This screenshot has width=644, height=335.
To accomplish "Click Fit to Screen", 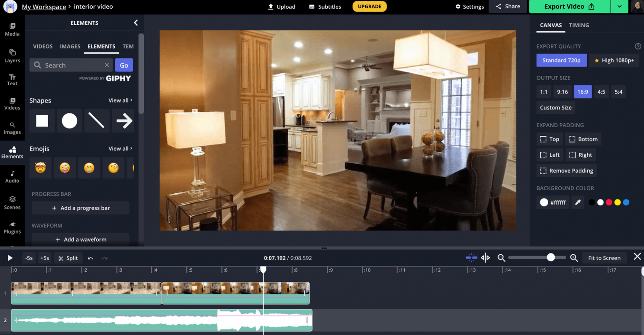I will tap(604, 258).
